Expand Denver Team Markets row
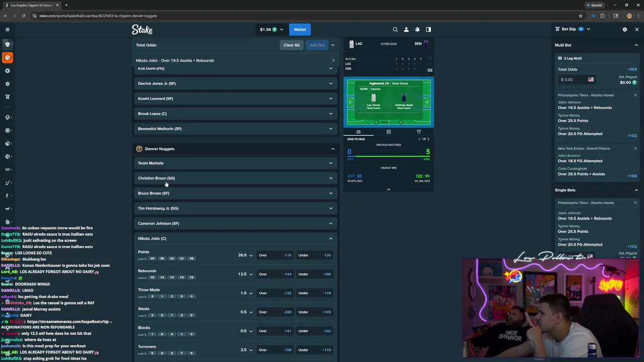Image resolution: width=644 pixels, height=362 pixels. 235,163
